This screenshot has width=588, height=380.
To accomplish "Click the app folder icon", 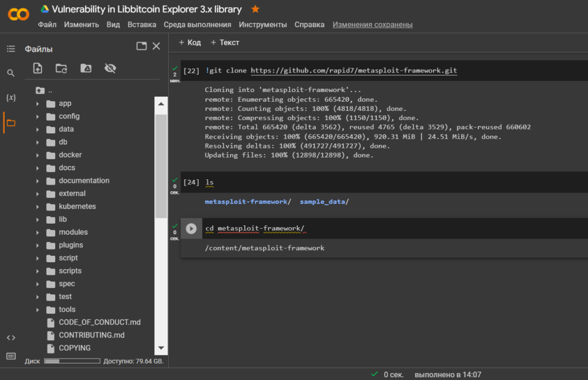I will tap(51, 103).
